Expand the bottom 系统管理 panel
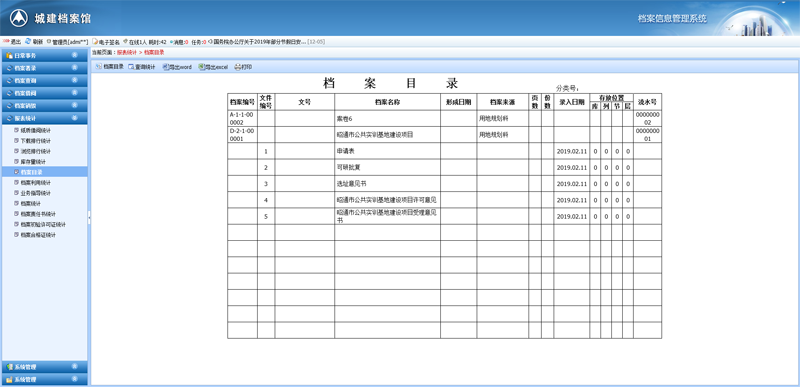This screenshot has height=387, width=800. [44, 379]
